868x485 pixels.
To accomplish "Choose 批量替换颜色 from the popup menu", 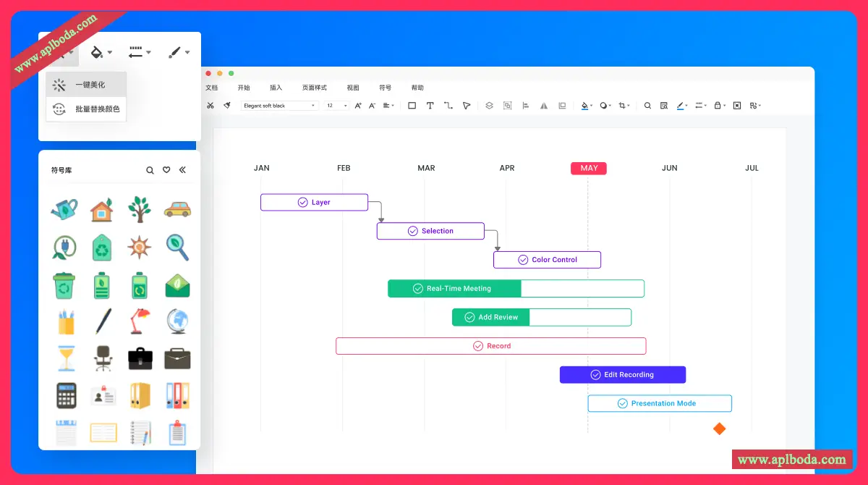I will [86, 109].
